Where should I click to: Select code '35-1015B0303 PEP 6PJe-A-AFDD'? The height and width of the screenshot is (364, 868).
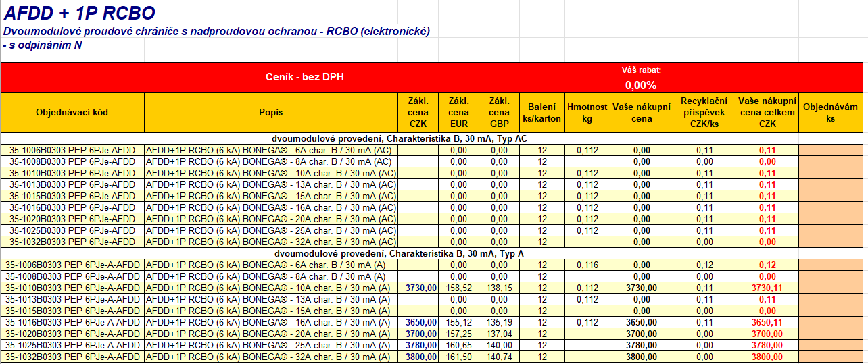(72, 311)
